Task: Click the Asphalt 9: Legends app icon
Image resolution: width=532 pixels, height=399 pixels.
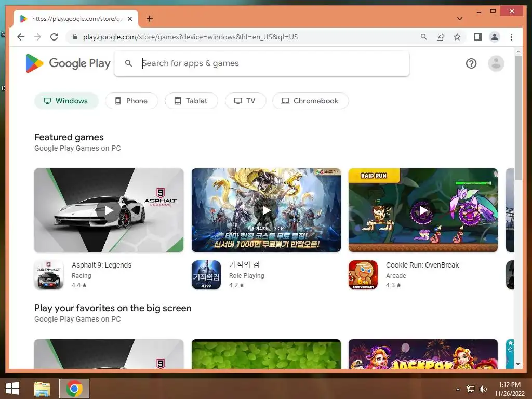Action: point(49,275)
